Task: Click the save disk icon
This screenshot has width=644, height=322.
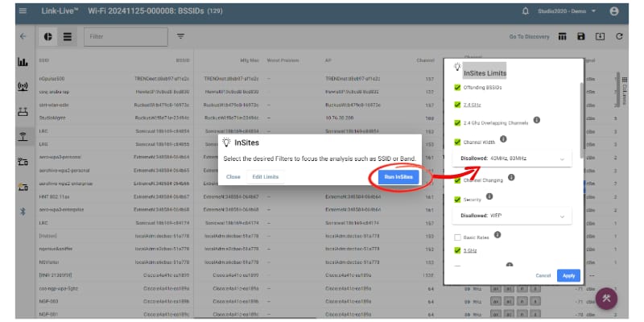Action: 580,36
